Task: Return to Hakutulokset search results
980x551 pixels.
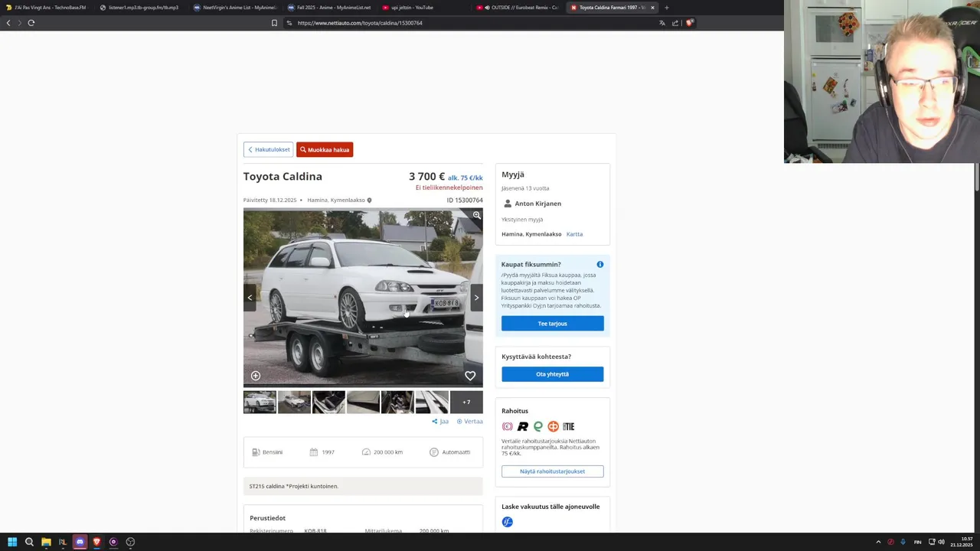Action: click(268, 150)
